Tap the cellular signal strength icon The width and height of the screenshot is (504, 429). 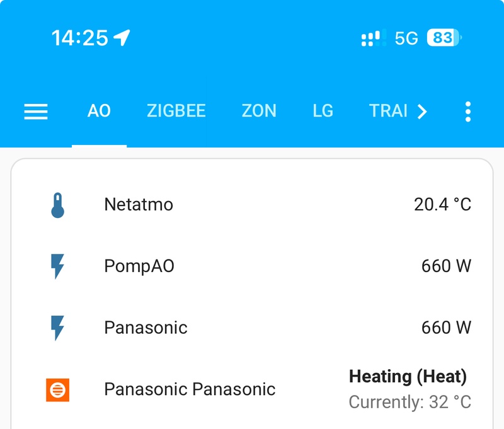click(374, 38)
